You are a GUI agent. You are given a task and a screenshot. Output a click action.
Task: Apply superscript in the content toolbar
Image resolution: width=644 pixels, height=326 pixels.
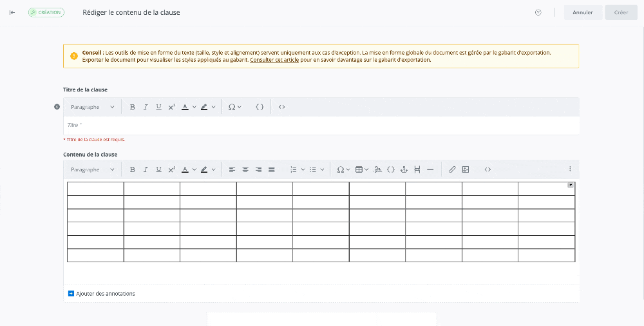coord(172,169)
